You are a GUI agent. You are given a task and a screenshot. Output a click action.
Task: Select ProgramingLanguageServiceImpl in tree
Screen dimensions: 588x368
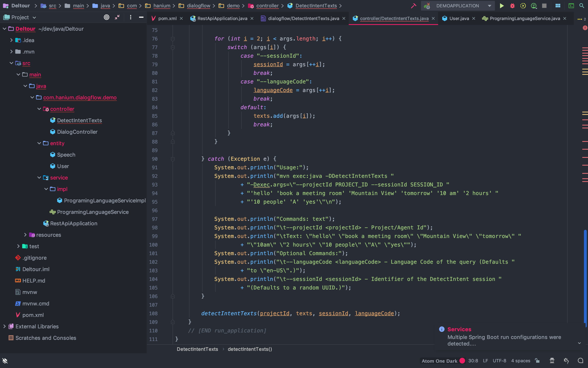click(x=105, y=200)
